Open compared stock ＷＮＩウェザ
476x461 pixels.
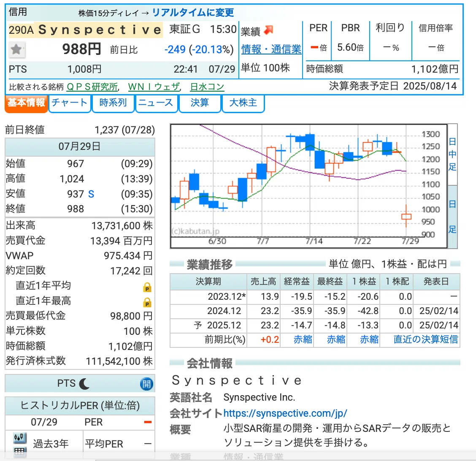(x=154, y=87)
